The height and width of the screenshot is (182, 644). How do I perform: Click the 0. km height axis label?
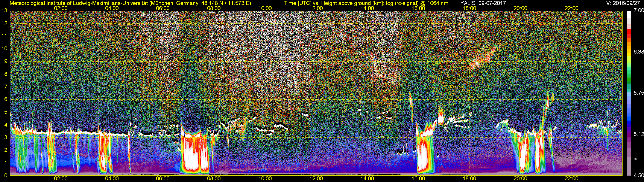point(6,176)
